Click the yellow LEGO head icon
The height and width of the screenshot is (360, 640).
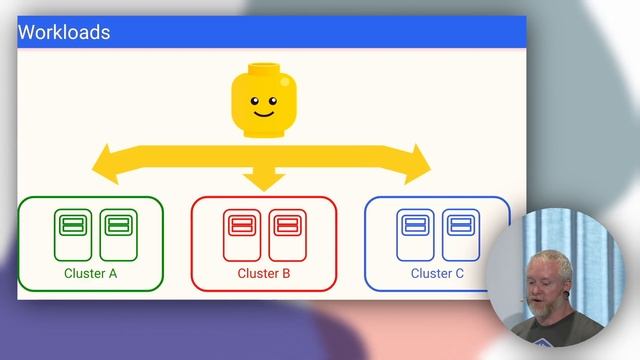264,100
